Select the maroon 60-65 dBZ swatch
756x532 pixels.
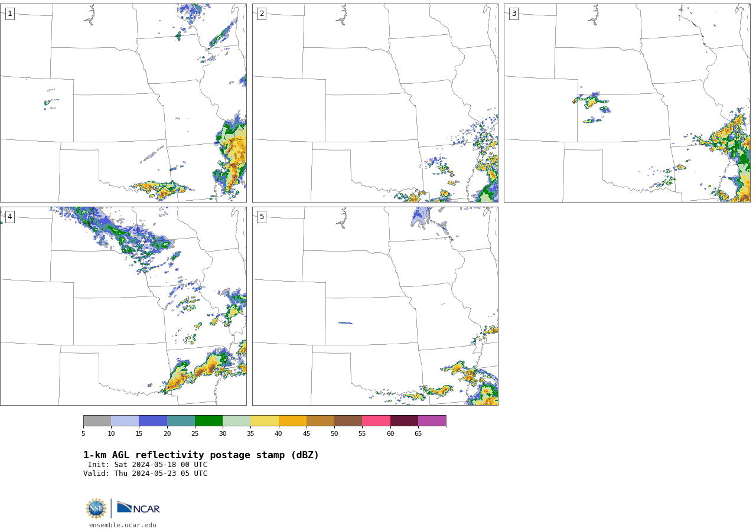404,421
